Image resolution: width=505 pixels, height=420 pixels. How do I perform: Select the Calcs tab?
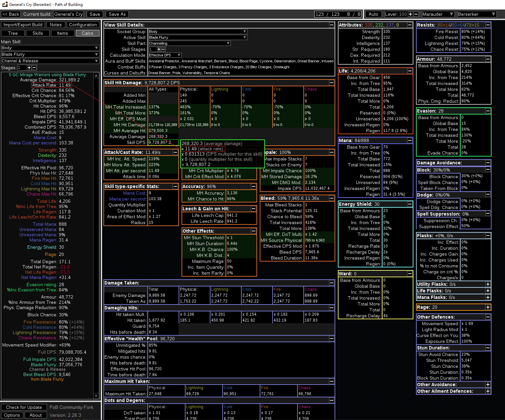[87, 33]
